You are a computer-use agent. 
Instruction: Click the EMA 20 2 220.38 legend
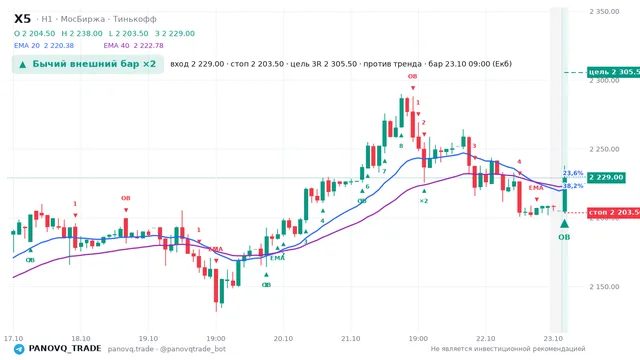click(x=44, y=46)
